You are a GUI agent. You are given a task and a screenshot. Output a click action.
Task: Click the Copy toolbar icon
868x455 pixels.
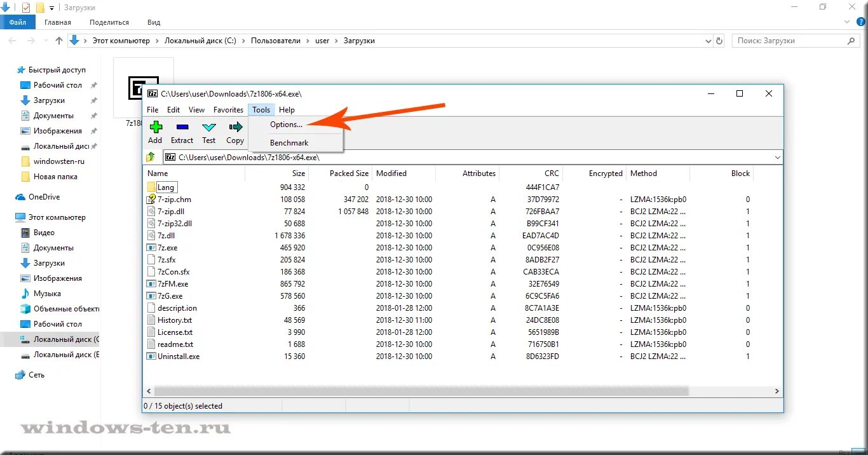click(235, 127)
